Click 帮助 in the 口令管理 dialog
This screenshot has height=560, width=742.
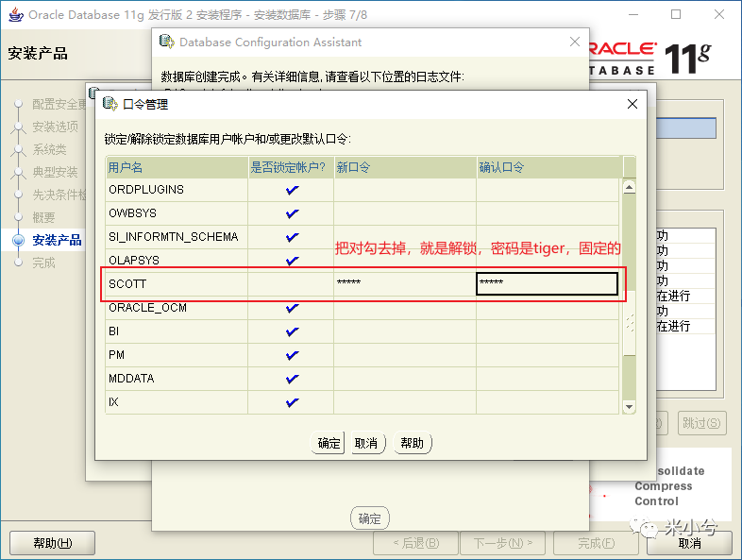413,443
